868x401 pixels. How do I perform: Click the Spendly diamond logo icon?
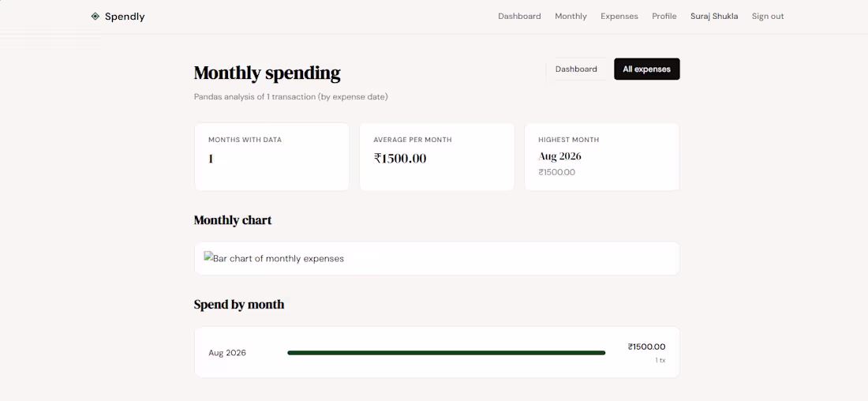point(95,17)
